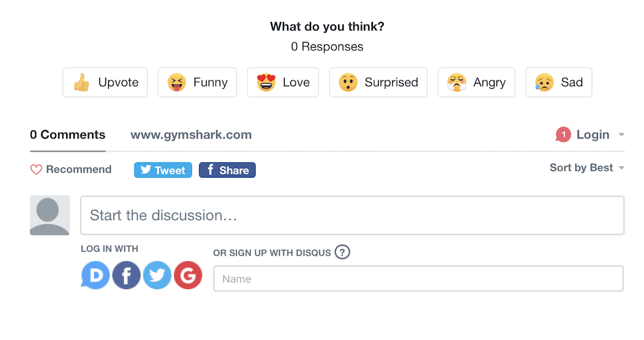Image resolution: width=644 pixels, height=340 pixels.
Task: Click the grey user avatar placeholder
Action: (50, 215)
